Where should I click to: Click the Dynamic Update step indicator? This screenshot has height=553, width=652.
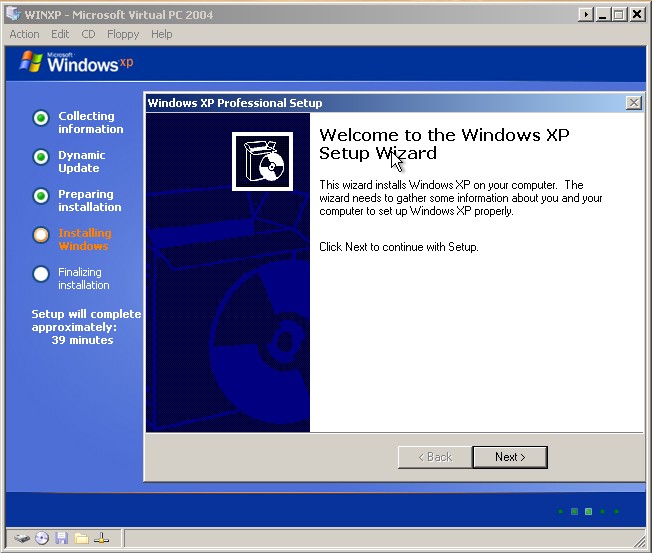tap(41, 157)
